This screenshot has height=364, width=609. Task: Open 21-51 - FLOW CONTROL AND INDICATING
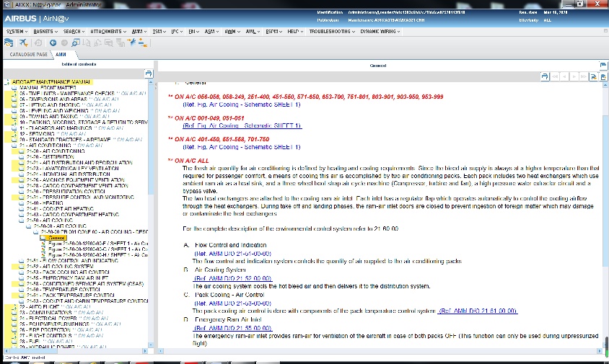pos(72,261)
